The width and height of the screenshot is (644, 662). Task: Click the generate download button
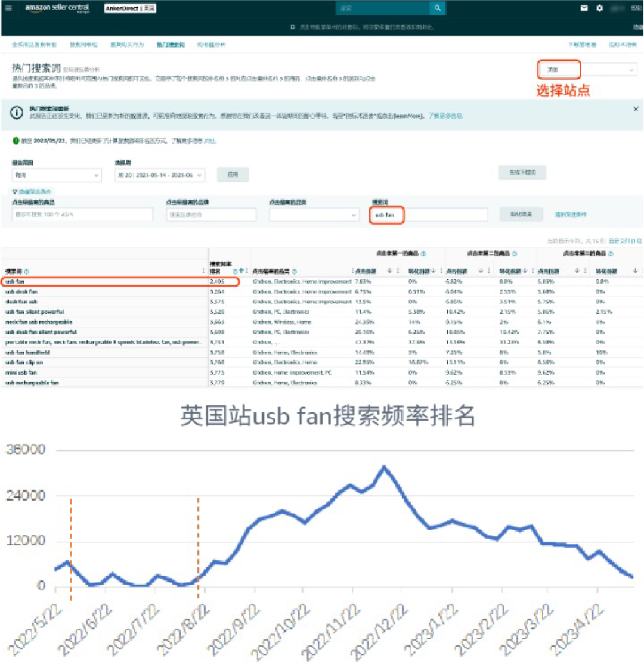click(522, 173)
